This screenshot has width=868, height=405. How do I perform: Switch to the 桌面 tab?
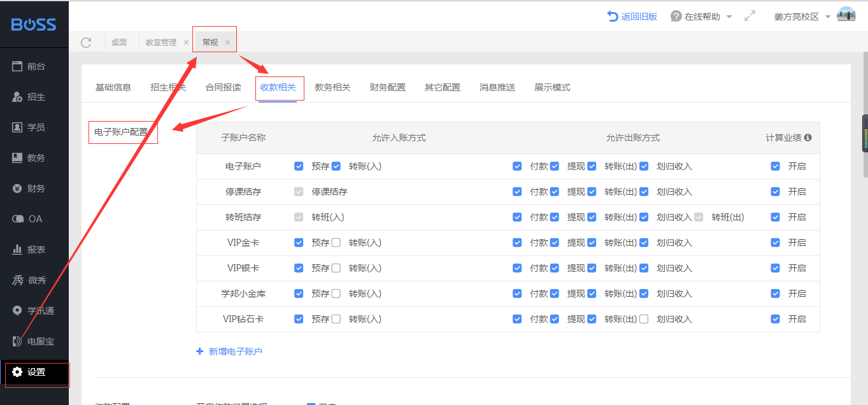tap(119, 42)
